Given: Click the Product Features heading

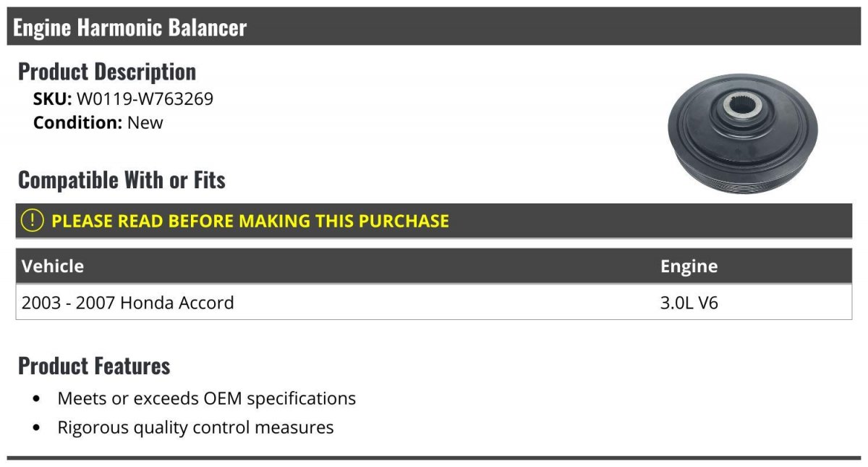Looking at the screenshot, I should pos(94,366).
